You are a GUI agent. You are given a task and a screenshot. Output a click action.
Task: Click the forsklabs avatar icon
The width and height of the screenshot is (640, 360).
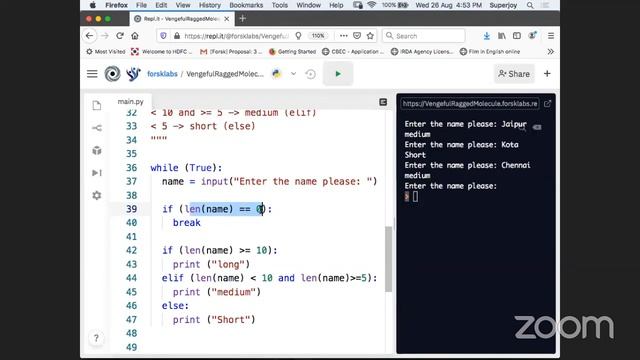[133, 74]
